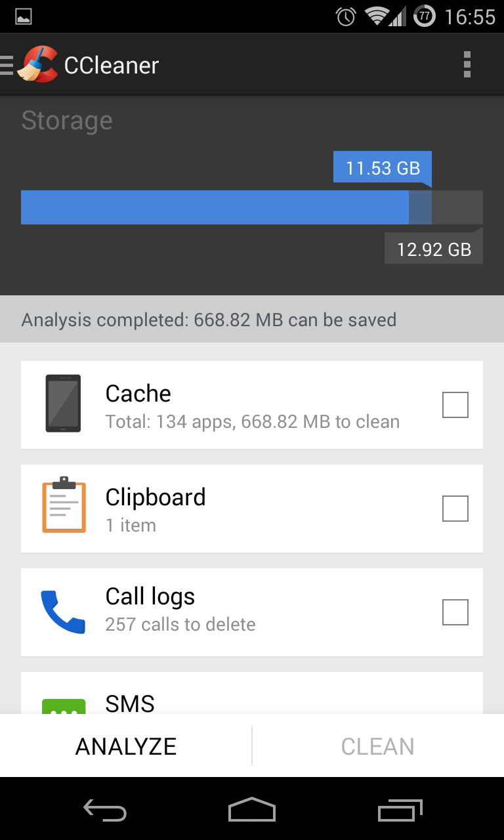
Task: Tap the Cache phone icon
Action: 63,404
